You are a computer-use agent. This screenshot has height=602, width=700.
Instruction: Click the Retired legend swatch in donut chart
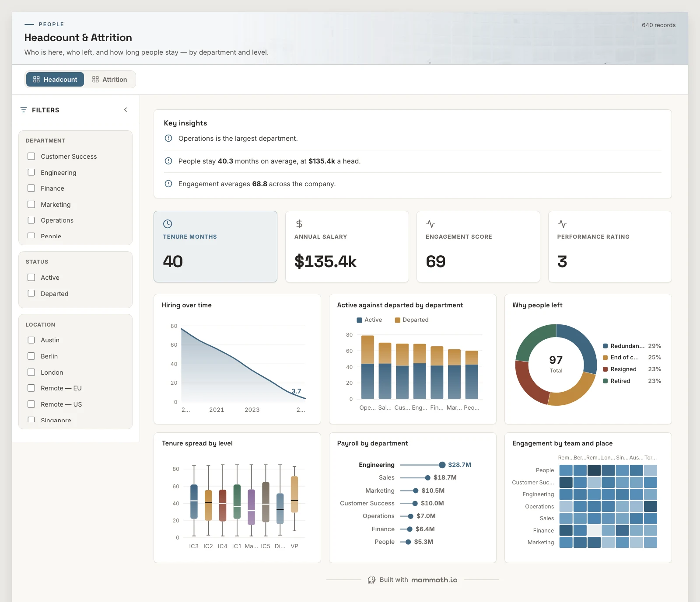605,381
